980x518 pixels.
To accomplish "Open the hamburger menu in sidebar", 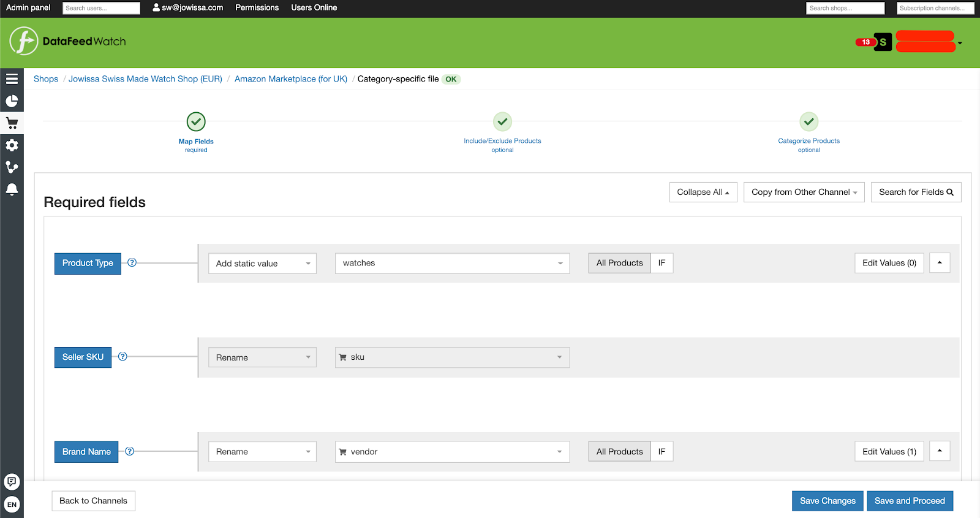I will click(x=12, y=78).
